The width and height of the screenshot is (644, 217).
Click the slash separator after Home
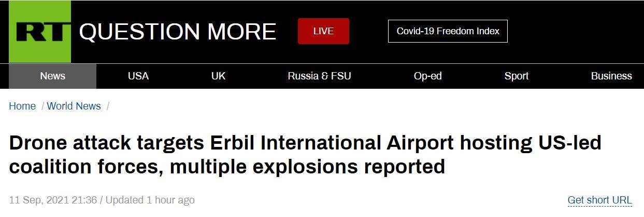tap(41, 106)
